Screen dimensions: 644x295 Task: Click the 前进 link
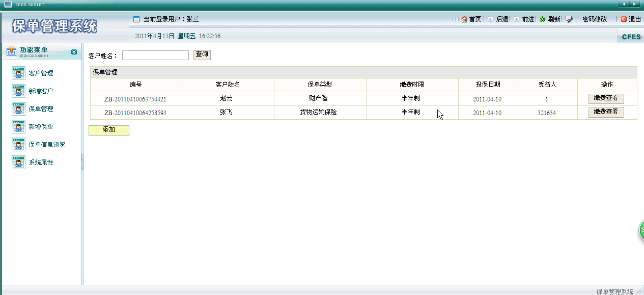[x=528, y=19]
